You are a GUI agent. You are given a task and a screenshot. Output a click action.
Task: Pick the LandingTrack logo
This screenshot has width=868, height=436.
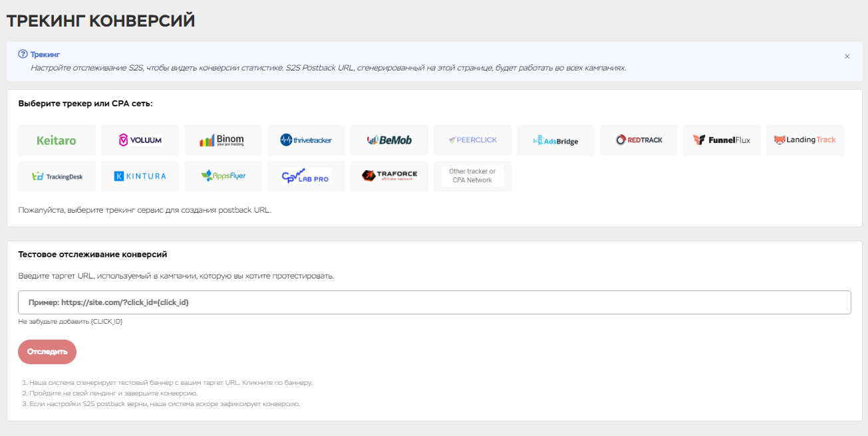(805, 140)
